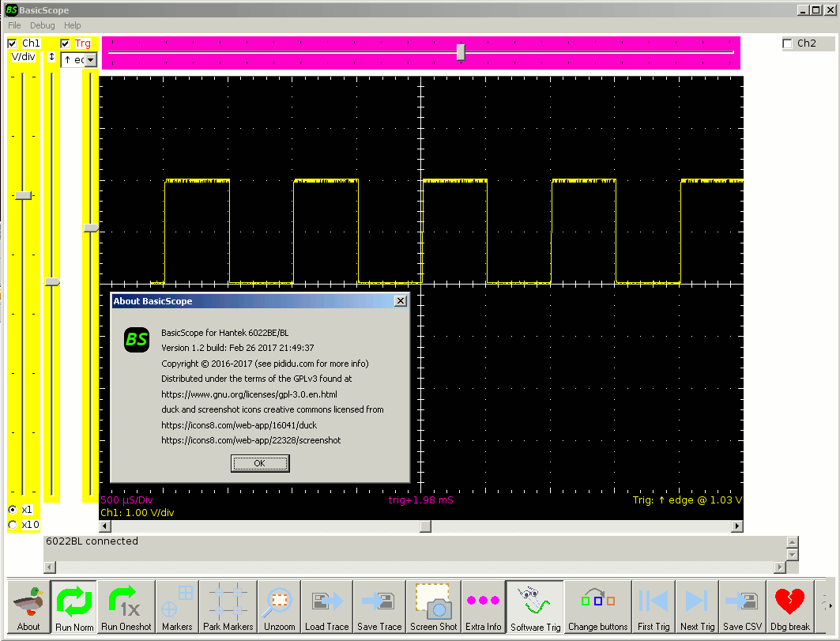Viewport: 840px width, 641px height.
Task: Go to Next Trig
Action: point(698,607)
